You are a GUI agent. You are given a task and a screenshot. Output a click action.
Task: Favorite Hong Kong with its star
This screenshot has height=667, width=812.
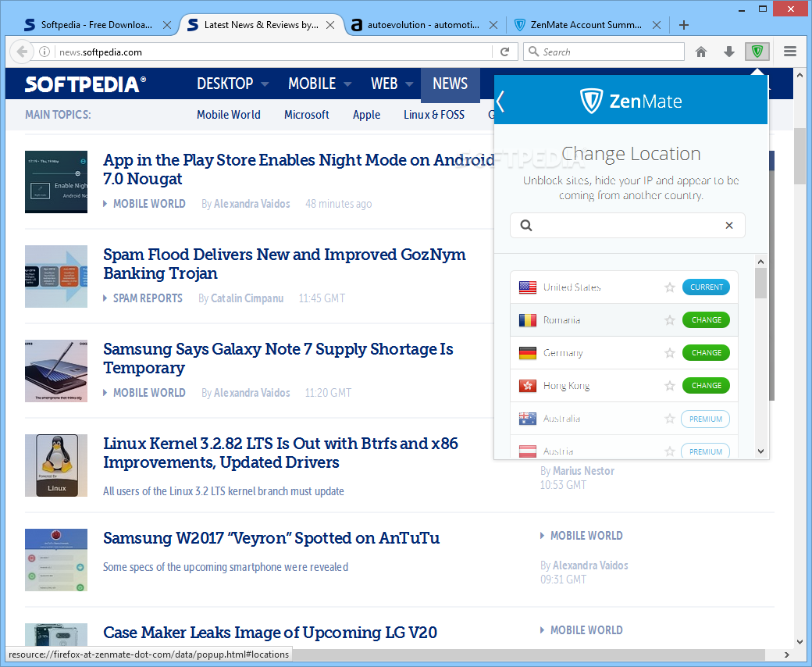point(670,385)
